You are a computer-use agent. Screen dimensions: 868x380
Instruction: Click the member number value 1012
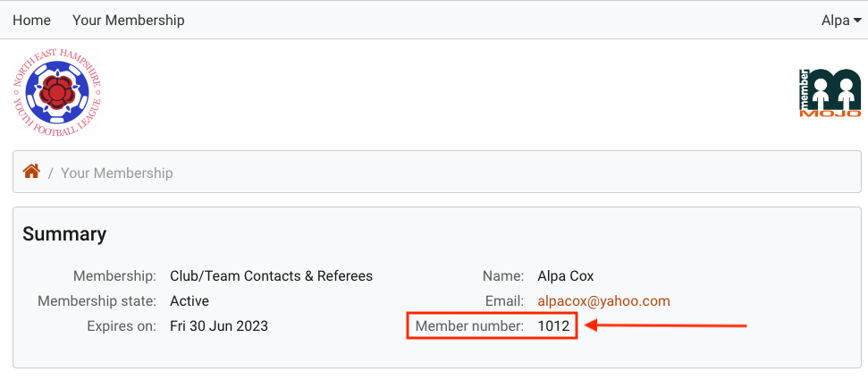pyautogui.click(x=553, y=326)
